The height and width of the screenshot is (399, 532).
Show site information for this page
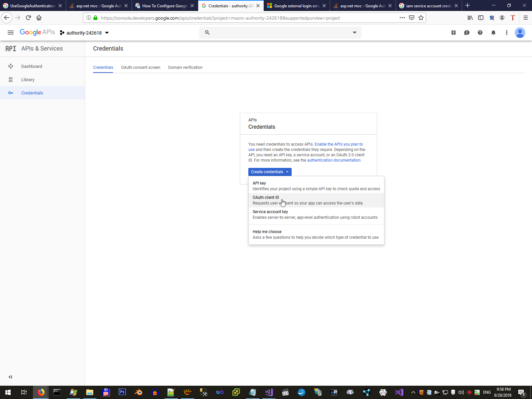point(89,18)
